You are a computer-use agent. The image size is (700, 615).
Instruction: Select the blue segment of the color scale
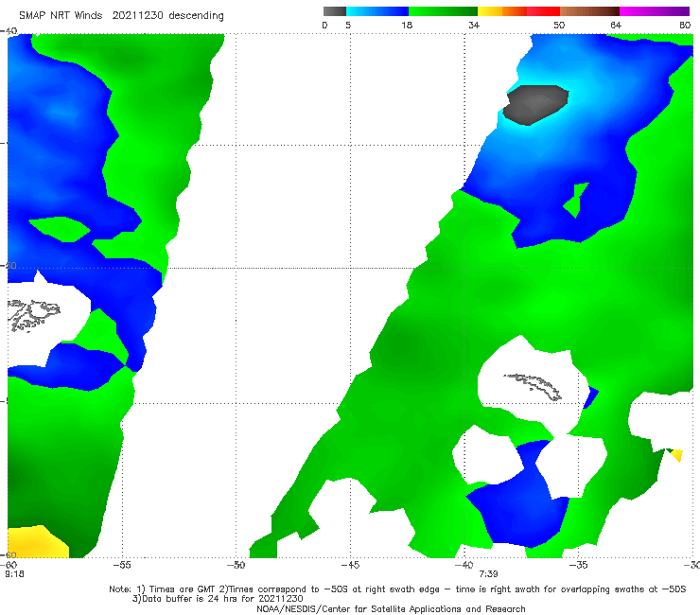click(x=377, y=11)
